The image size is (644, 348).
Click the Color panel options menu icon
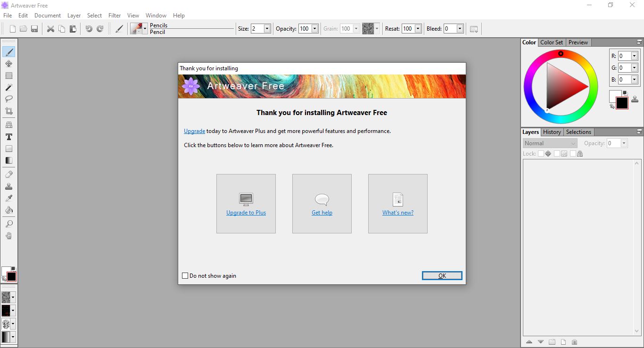click(x=639, y=42)
